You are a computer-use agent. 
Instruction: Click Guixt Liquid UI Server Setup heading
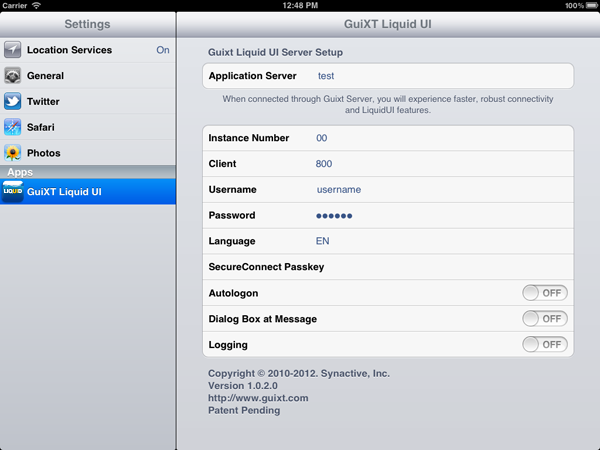[x=275, y=52]
